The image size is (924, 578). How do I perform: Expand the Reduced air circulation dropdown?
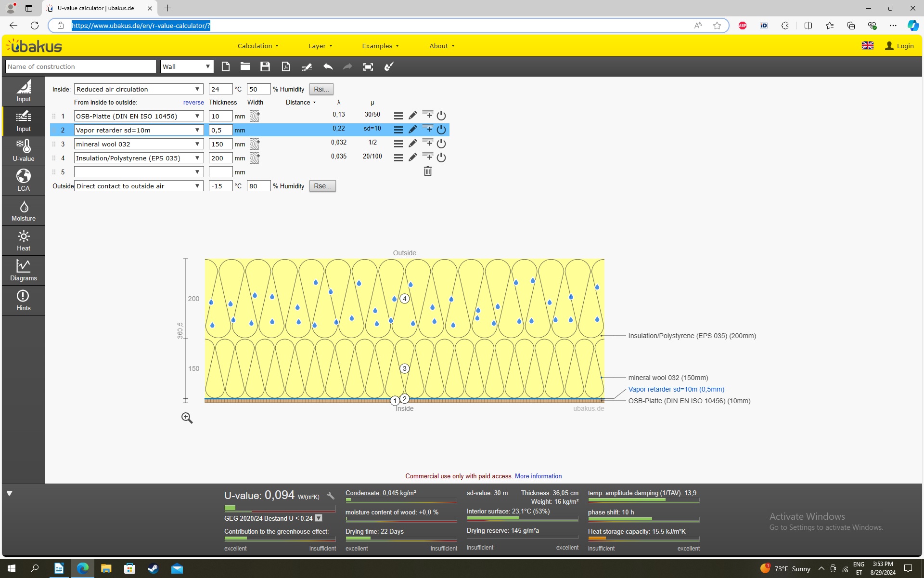(139, 89)
